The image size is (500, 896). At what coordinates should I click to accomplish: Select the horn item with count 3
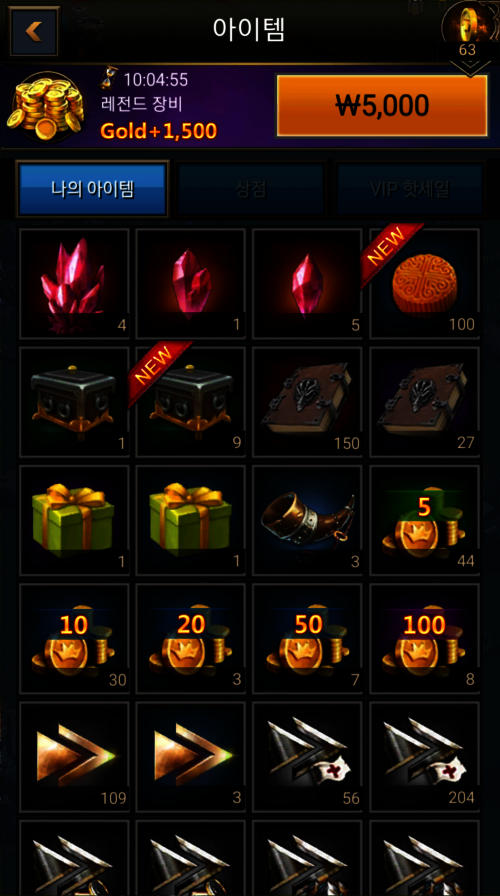pos(307,520)
